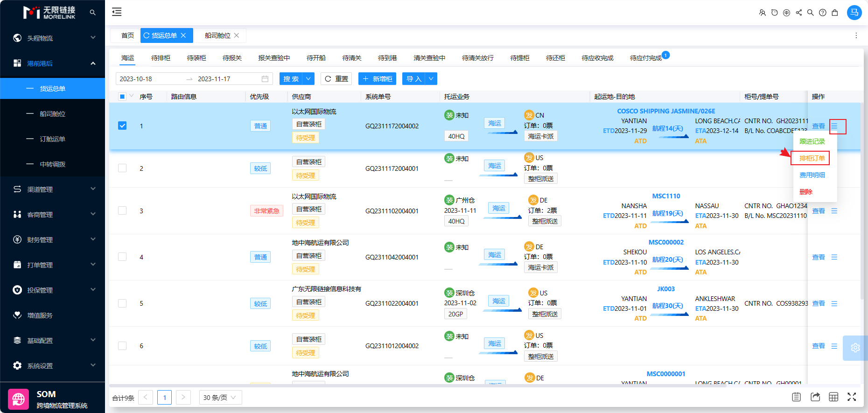Expand the 渠道管理 sidebar menu
Screen dimensions: 868x413
click(x=52, y=189)
